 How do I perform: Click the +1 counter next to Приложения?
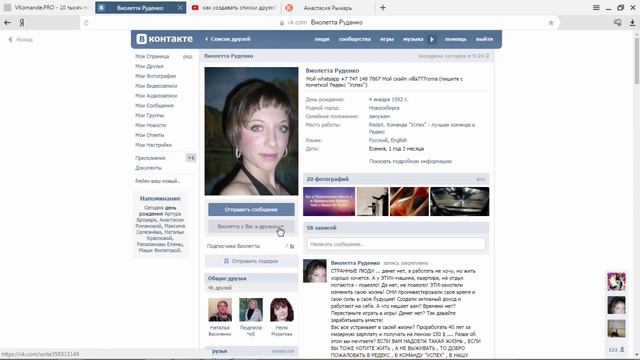[x=191, y=158]
